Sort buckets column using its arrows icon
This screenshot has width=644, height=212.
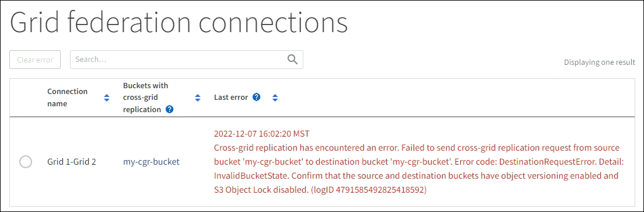pyautogui.click(x=198, y=98)
